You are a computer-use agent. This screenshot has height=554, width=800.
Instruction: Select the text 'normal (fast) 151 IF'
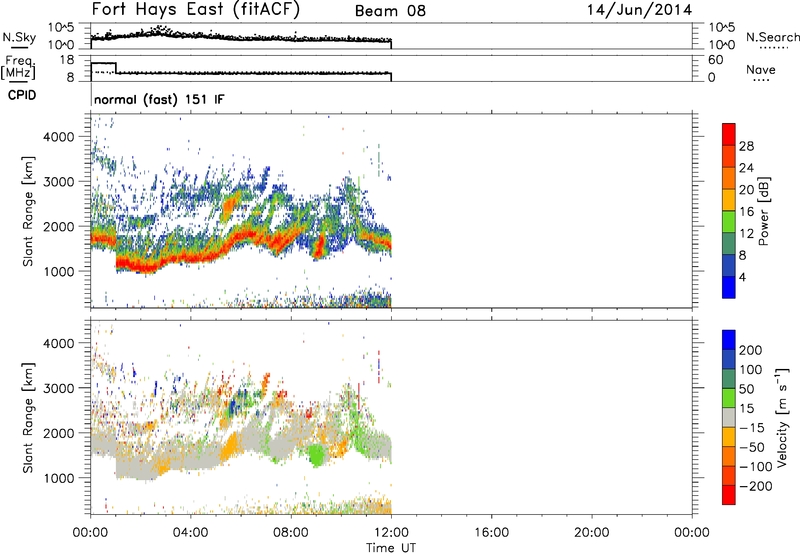159,99
